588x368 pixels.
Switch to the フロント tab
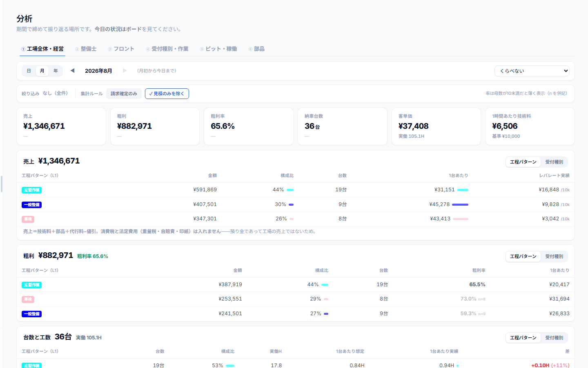(x=121, y=49)
